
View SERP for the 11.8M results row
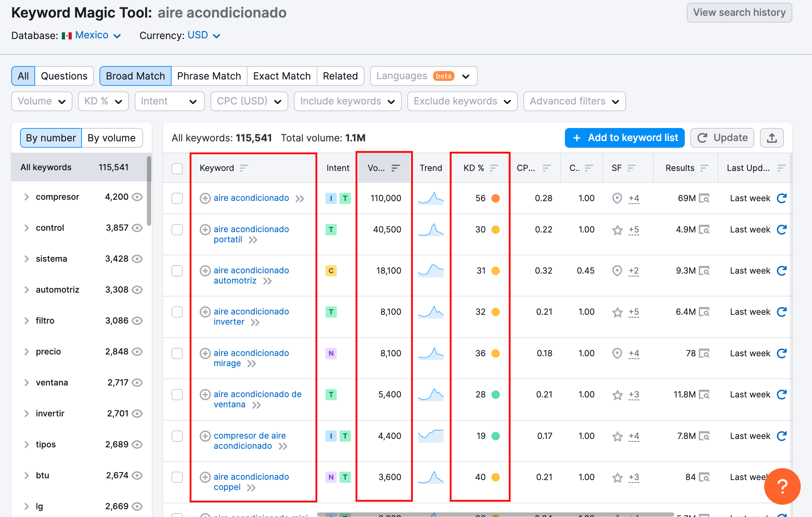pos(704,395)
